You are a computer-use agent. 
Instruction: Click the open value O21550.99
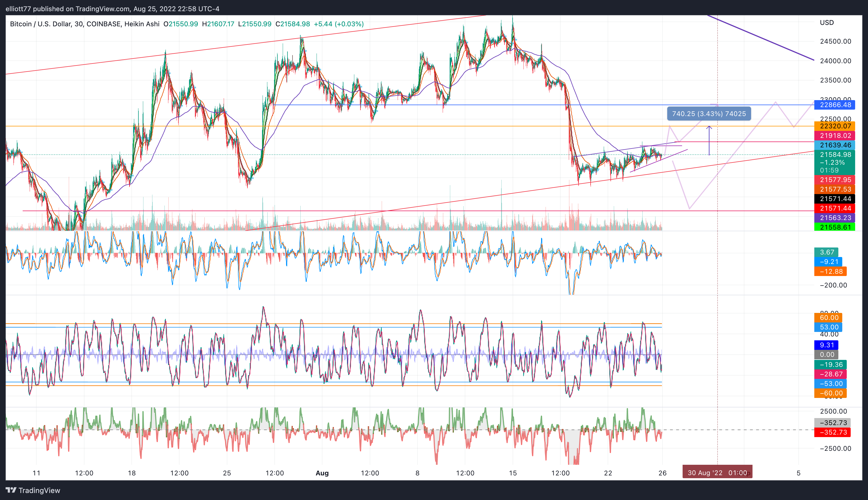[x=181, y=24]
